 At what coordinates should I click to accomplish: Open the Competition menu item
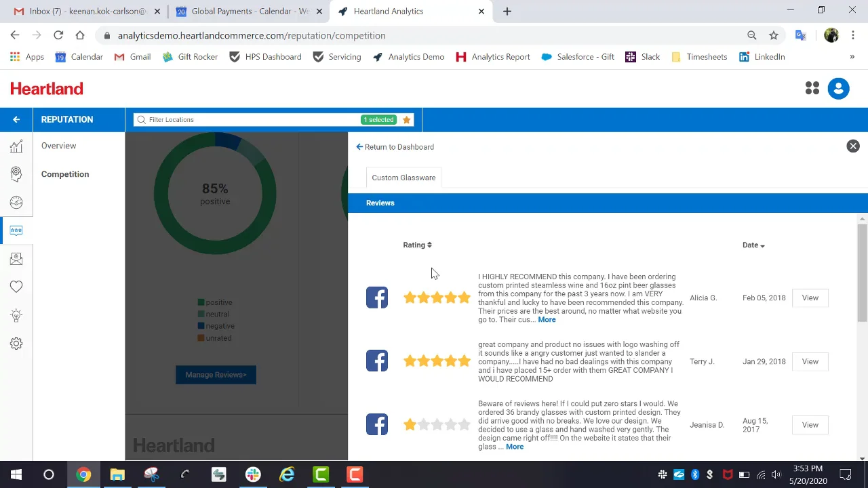click(x=65, y=174)
